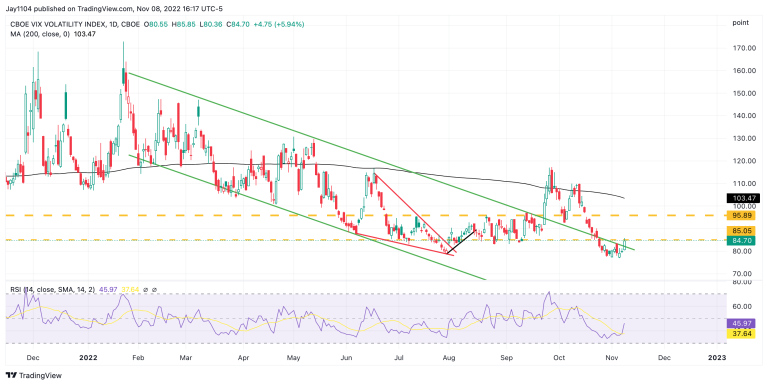The height and width of the screenshot is (385, 768).
Task: Click the 60.00 label on RSI axis
Action: 743,306
